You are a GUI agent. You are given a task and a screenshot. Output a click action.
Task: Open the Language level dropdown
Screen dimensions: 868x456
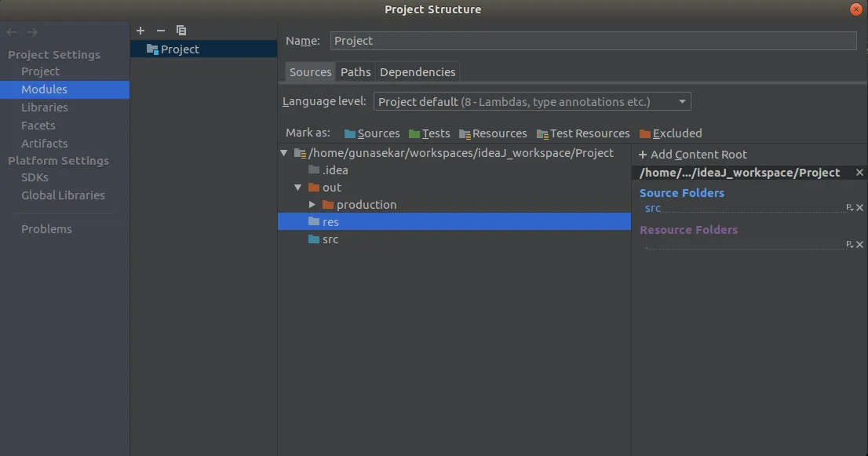[x=532, y=101]
